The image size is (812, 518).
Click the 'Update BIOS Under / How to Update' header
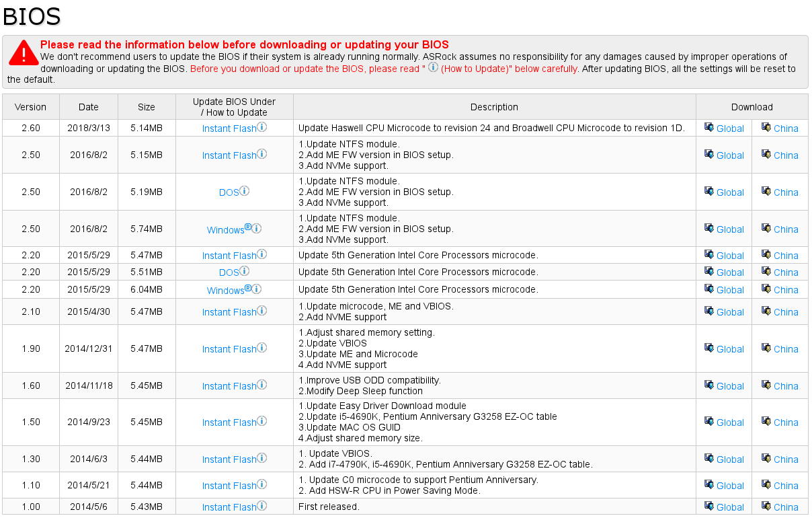[234, 107]
